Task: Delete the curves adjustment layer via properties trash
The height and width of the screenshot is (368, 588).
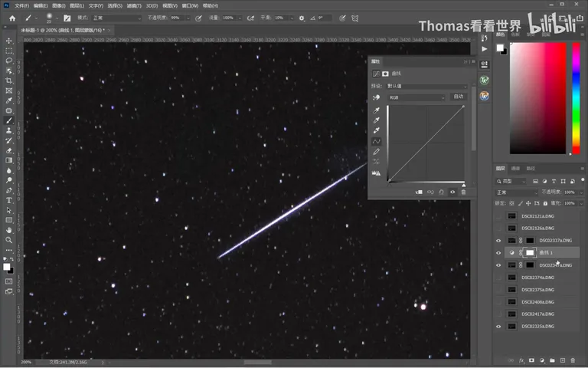Action: click(463, 192)
